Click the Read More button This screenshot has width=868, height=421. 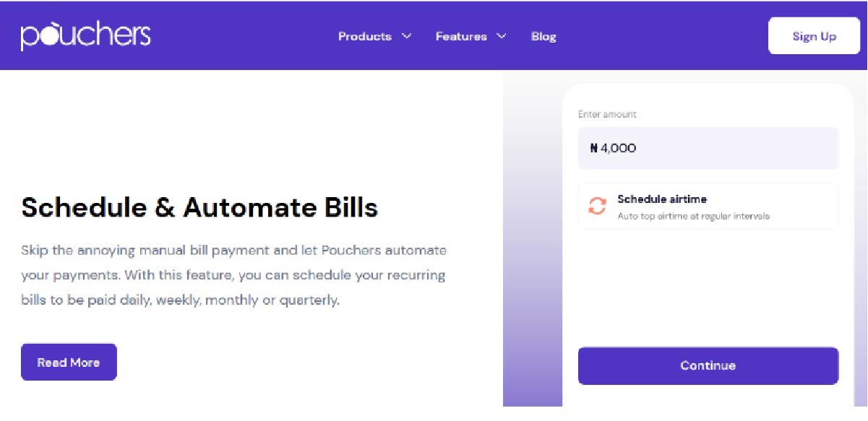[69, 363]
